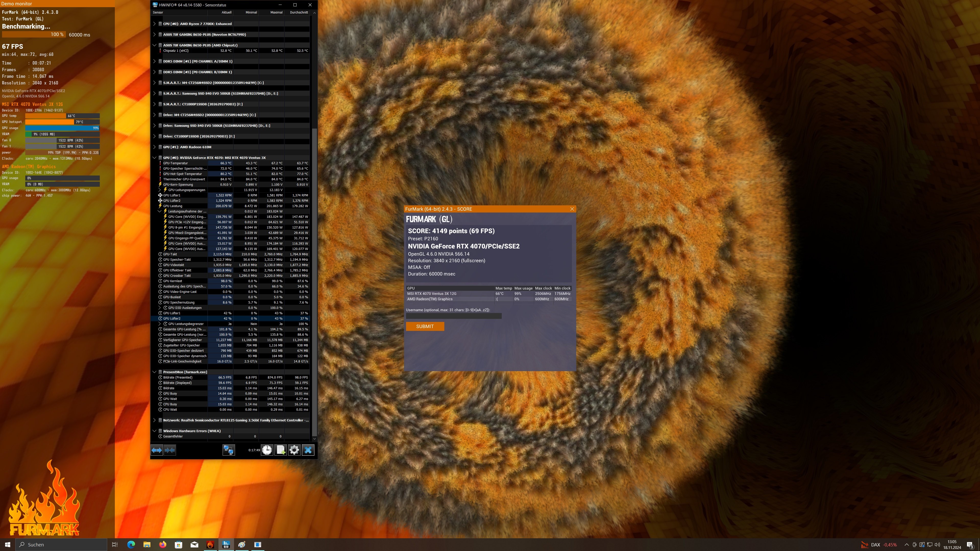Open HWiNFO sensor settings gear icon

[294, 450]
